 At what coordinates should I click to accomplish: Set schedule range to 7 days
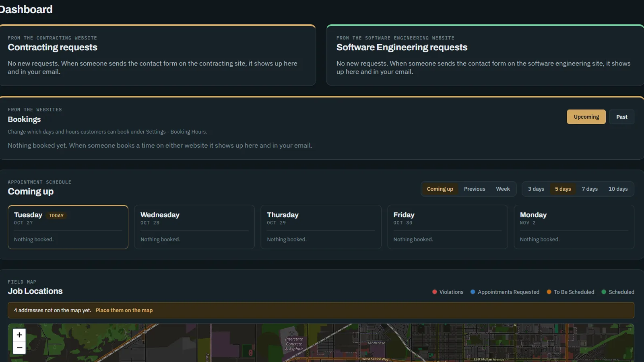(x=590, y=189)
